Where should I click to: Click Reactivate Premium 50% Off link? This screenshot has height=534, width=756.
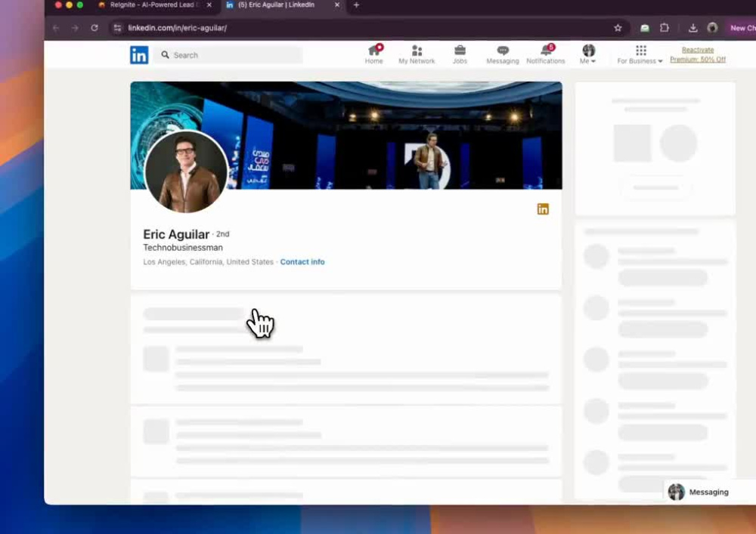tap(698, 54)
